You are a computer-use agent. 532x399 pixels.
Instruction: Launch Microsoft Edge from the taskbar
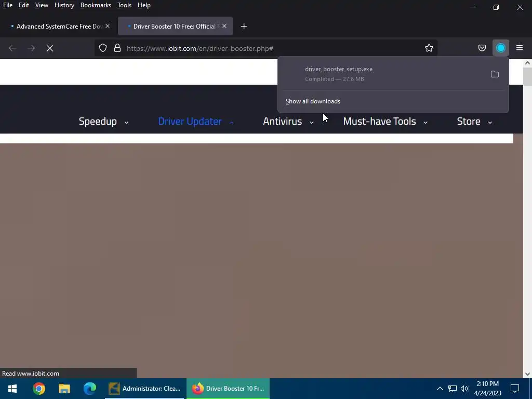(x=89, y=389)
